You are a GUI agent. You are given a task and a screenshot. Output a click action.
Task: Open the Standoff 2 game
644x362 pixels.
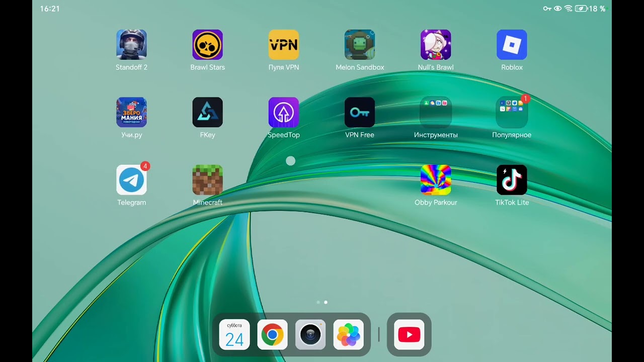tap(131, 45)
